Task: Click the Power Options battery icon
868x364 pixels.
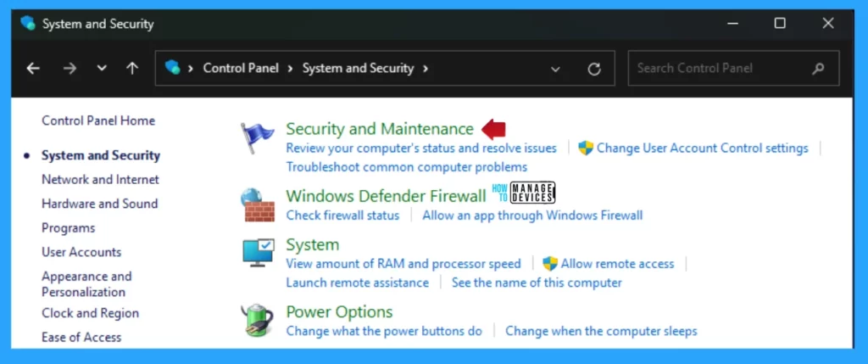Action: tap(258, 320)
